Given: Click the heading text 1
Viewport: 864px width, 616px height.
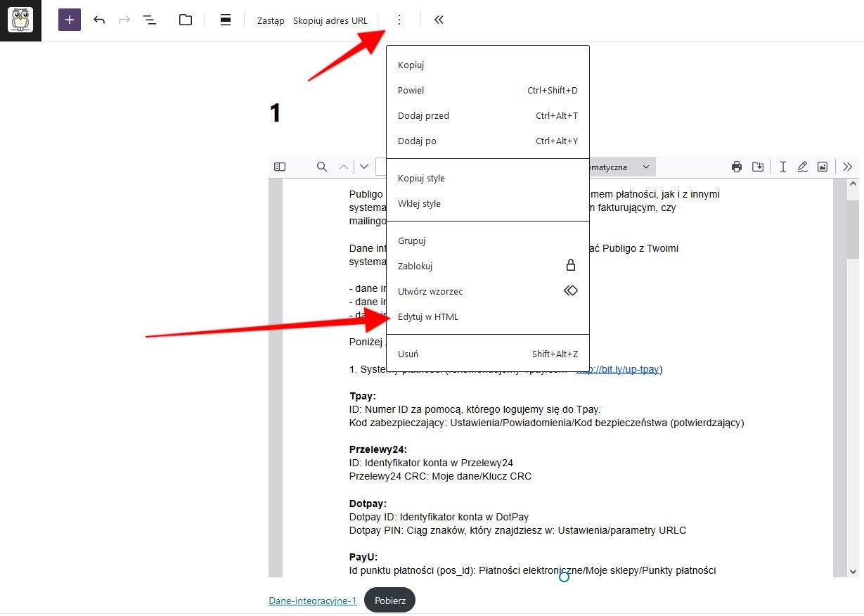Looking at the screenshot, I should click(276, 113).
